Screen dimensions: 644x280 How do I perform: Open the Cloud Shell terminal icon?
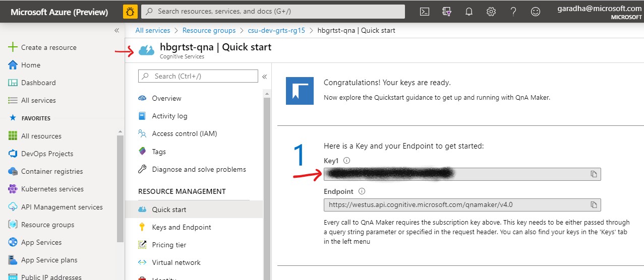[425, 12]
